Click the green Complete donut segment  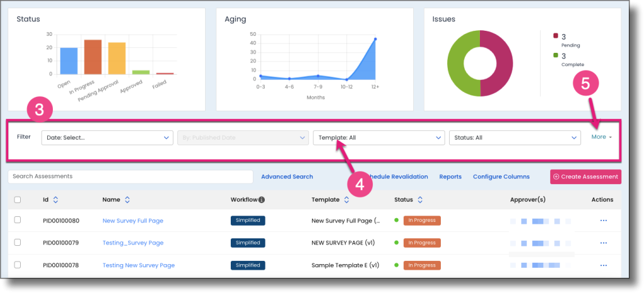coord(456,64)
